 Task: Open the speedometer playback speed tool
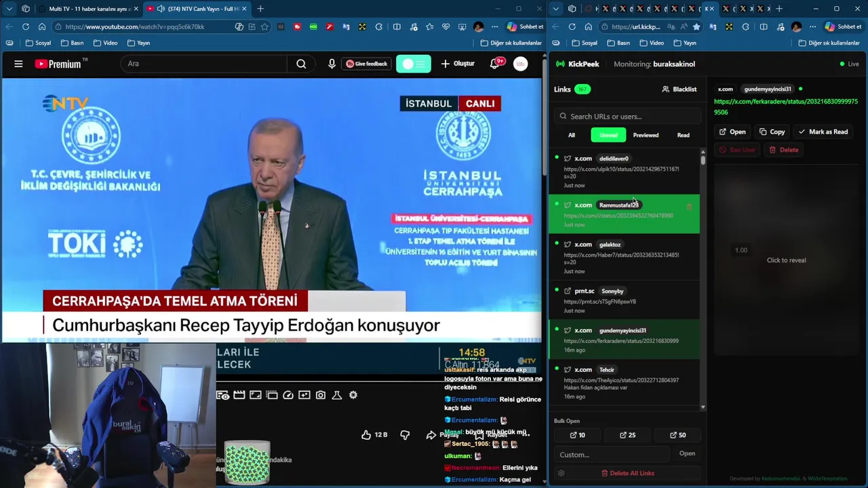point(288,394)
